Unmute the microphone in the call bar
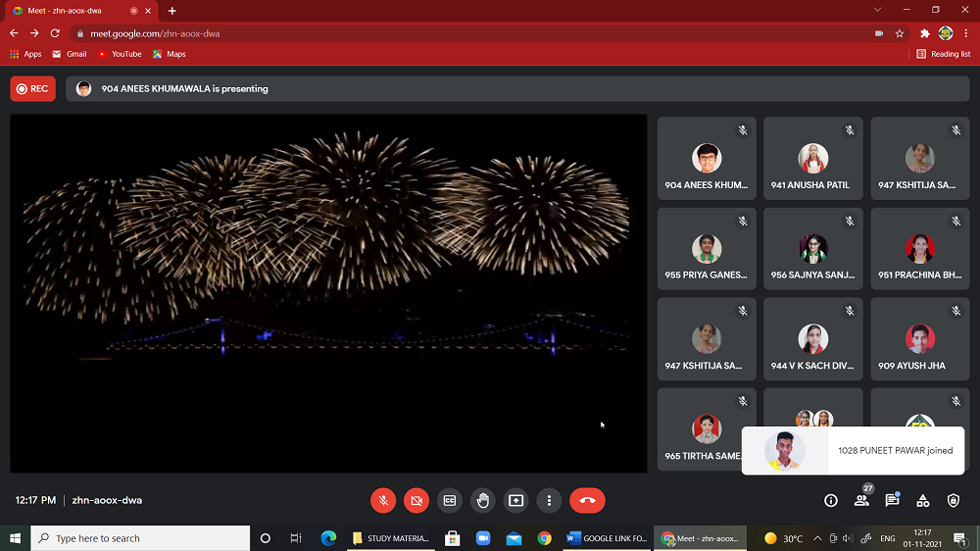 coord(383,500)
